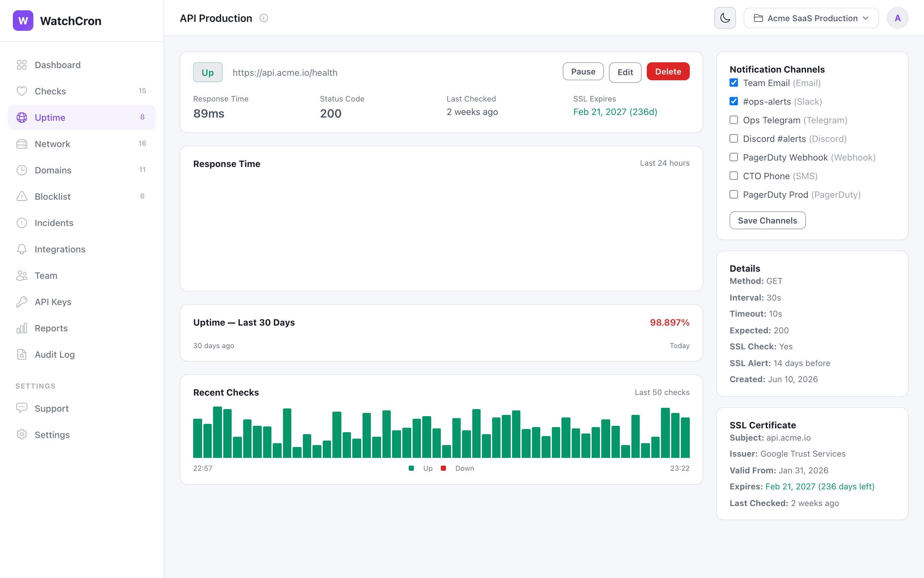Navigate to Domains
Screen dimensions: 924x578
coord(82,170)
